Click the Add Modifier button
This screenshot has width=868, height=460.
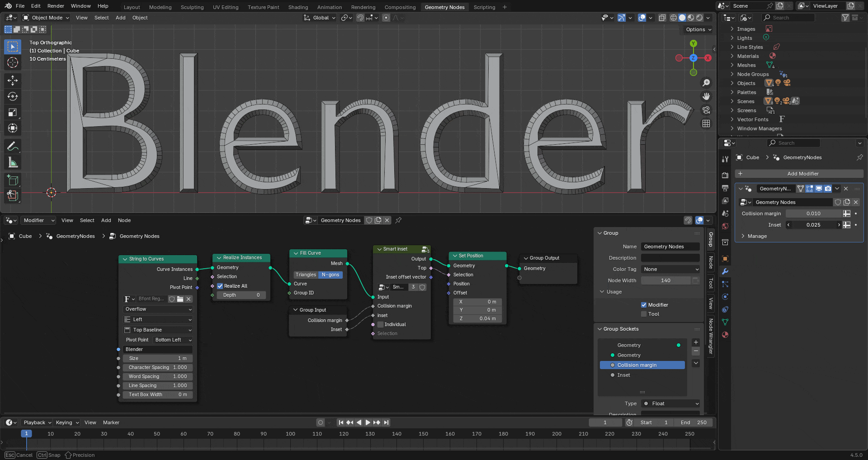[799, 174]
